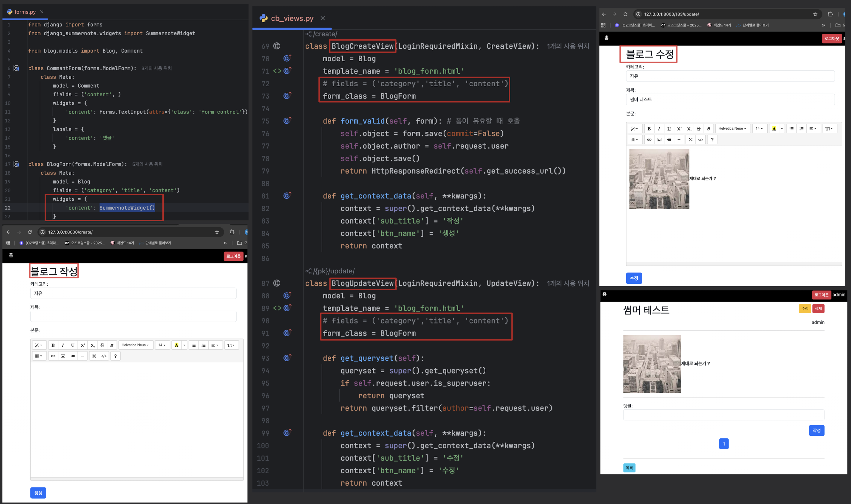Click the insert picture icon in create editor
This screenshot has height=504, width=851.
click(x=63, y=356)
